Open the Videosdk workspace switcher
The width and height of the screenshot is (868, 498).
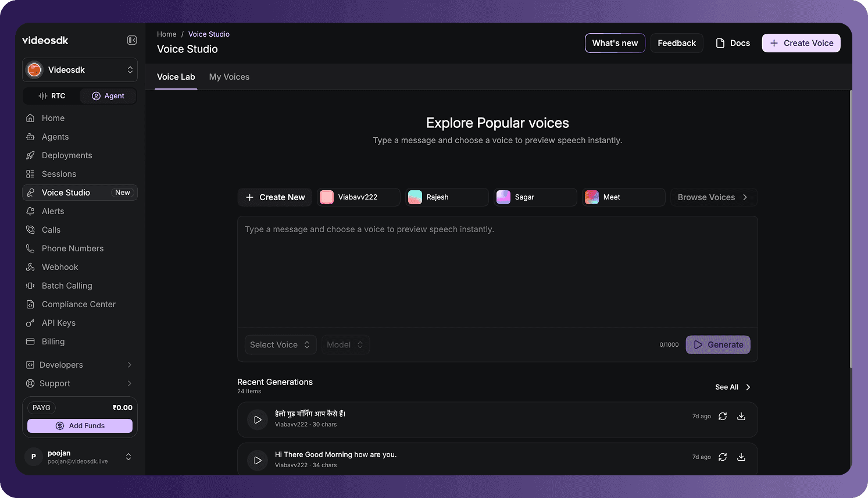point(80,70)
